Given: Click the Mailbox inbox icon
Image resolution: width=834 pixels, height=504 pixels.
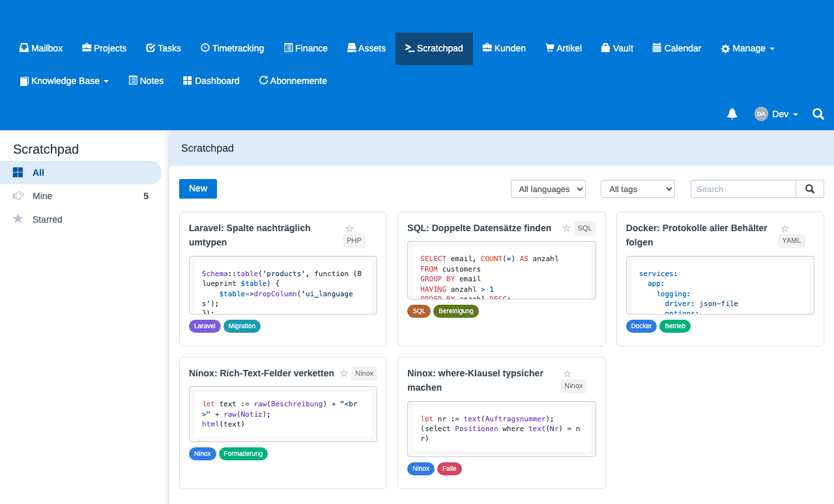Looking at the screenshot, I should 24,48.
